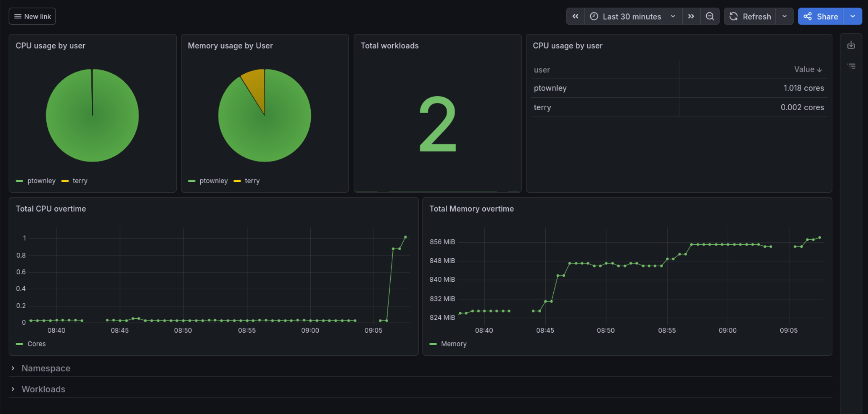The height and width of the screenshot is (414, 868).
Task: Zoom out the time range
Action: [710, 16]
